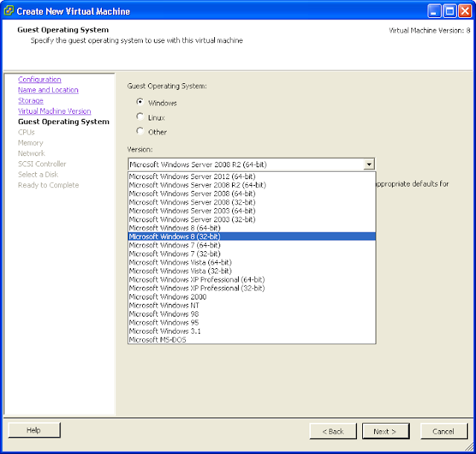Pick highlighted Microsoft Windows 8 (32-bit)

[x=251, y=236]
